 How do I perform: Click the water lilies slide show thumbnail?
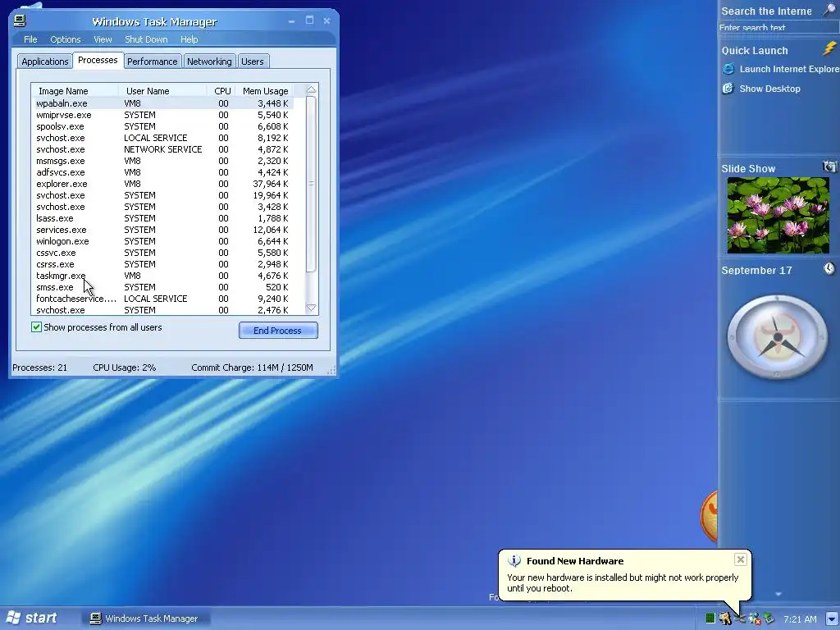(x=778, y=215)
